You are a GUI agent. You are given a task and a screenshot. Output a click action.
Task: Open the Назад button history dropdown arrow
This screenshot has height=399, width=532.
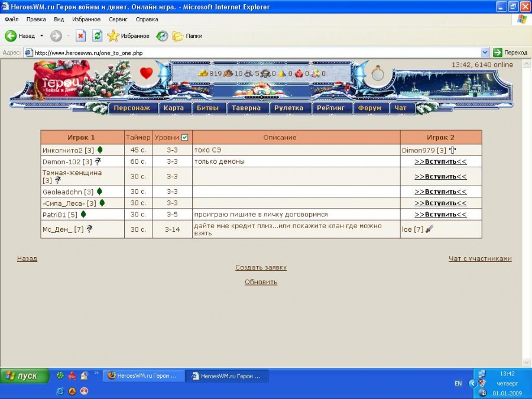(42, 36)
